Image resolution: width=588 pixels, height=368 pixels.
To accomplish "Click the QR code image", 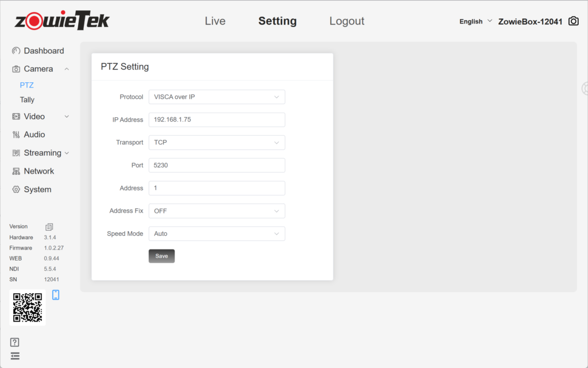I will pos(28,308).
